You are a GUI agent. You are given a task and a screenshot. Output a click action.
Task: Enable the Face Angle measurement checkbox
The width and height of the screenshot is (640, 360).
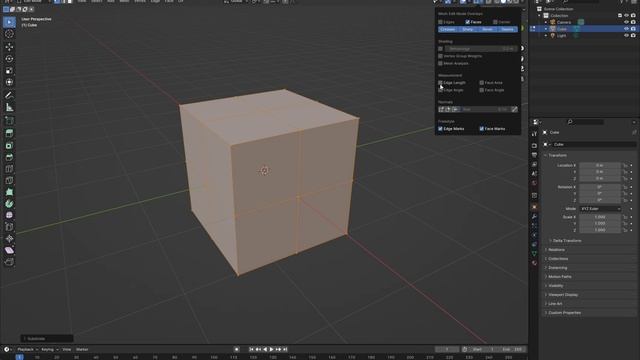[482, 90]
